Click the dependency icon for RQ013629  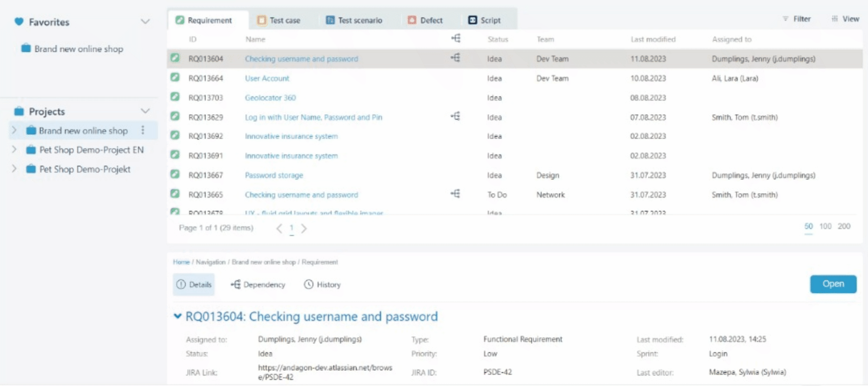455,116
